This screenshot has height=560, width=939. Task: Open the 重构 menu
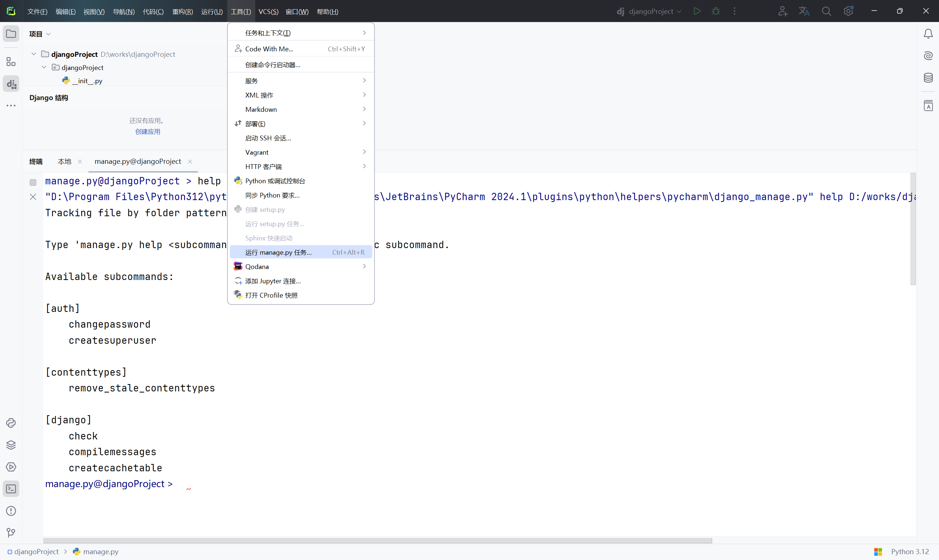click(x=182, y=12)
